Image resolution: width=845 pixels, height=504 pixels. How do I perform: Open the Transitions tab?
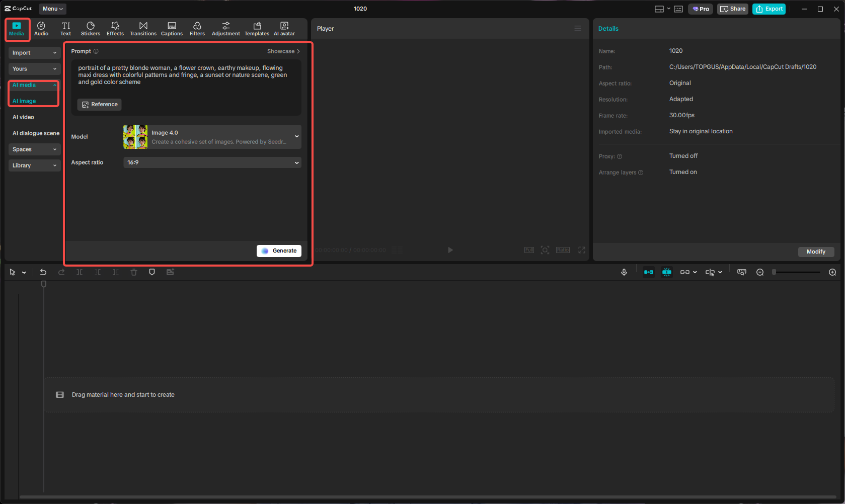143,29
